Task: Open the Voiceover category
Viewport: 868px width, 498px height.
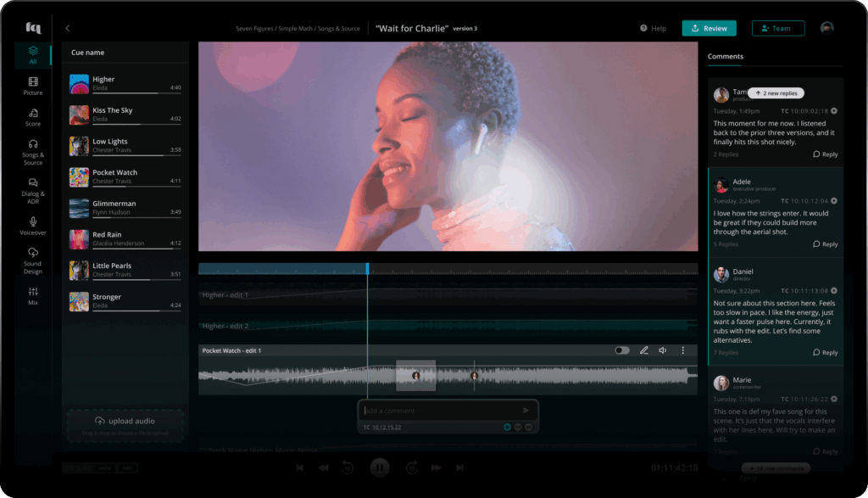Action: tap(33, 226)
